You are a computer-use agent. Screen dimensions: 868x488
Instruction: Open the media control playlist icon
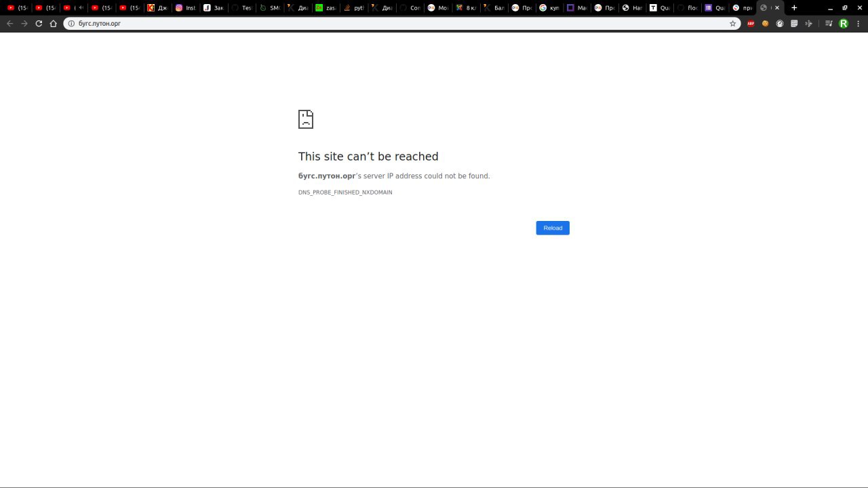829,23
